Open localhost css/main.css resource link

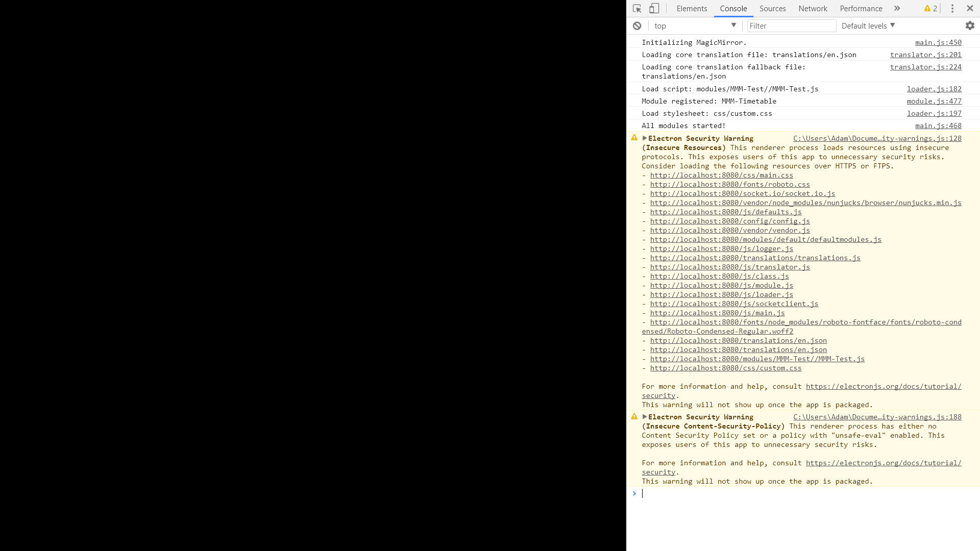(x=721, y=176)
